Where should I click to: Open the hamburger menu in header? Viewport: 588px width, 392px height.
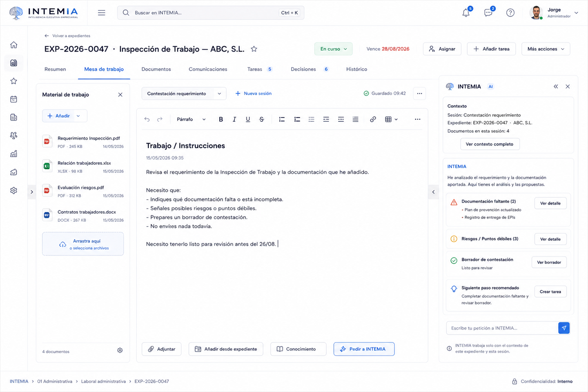click(102, 13)
